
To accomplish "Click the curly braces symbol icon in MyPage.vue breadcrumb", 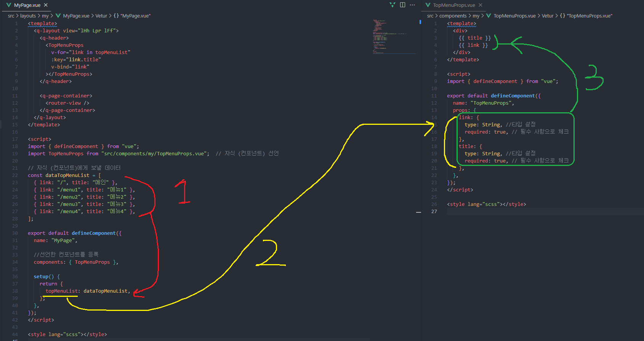I will pyautogui.click(x=116, y=16).
